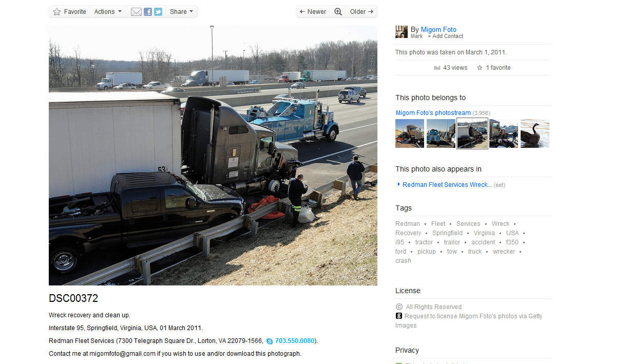Share photo by email envelope icon

pyautogui.click(x=136, y=12)
